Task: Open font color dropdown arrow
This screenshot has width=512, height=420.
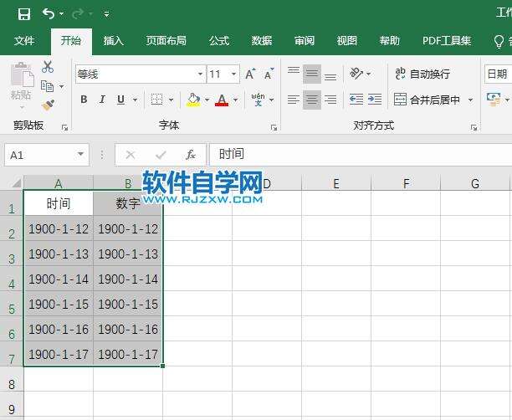Action: pyautogui.click(x=236, y=100)
